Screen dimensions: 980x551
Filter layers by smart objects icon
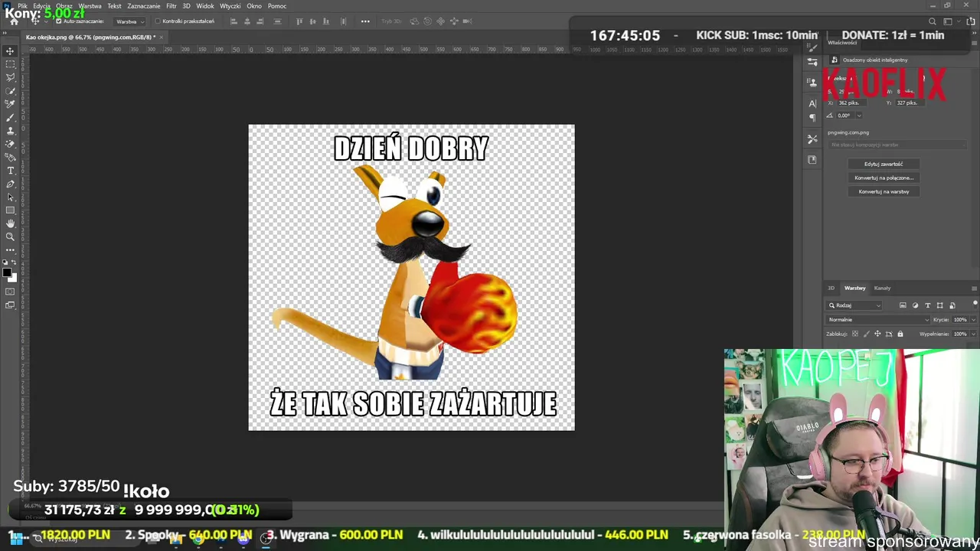[x=952, y=305]
